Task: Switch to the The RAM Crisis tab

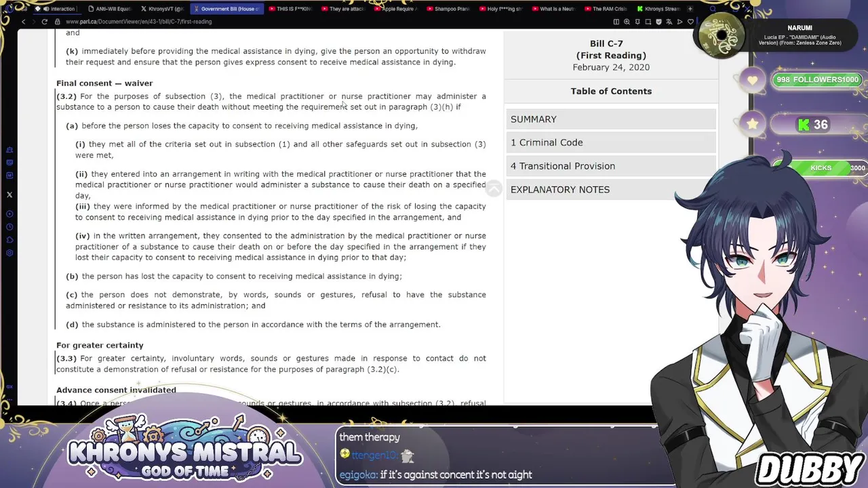Action: click(x=606, y=9)
